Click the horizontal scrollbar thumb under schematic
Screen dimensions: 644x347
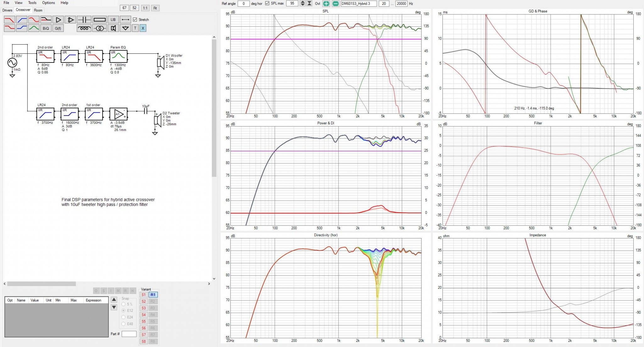[42, 284]
